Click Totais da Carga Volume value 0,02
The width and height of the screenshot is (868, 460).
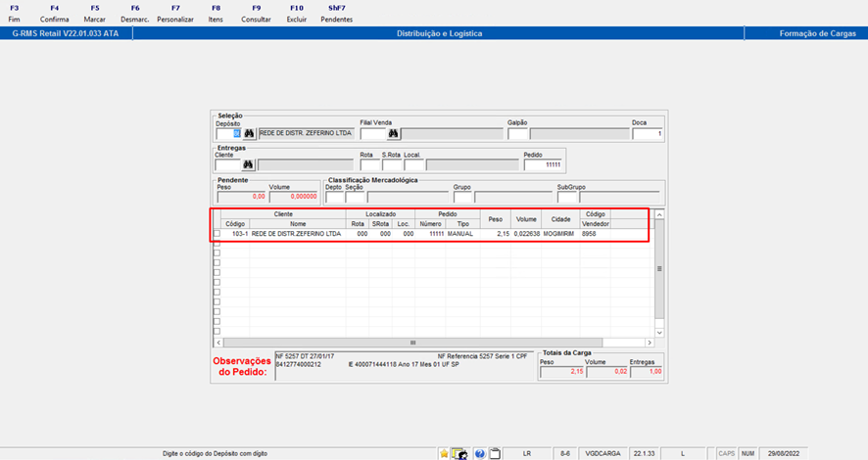click(x=606, y=372)
